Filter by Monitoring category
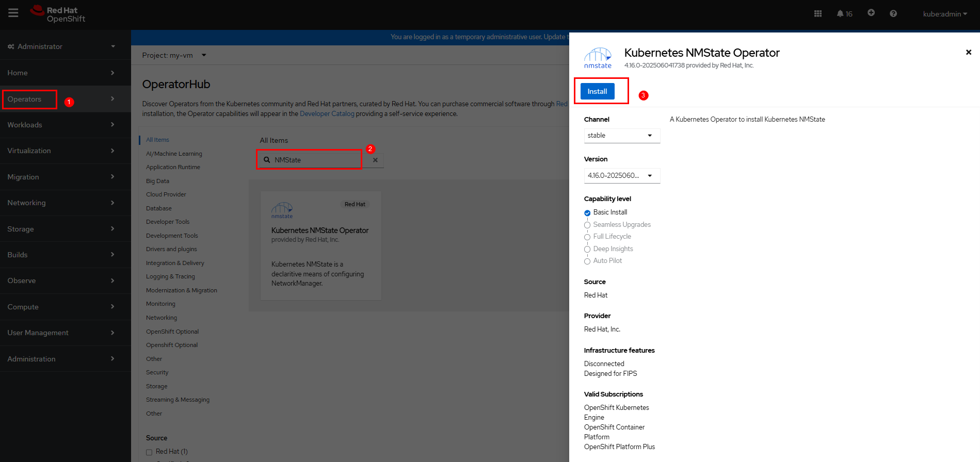The height and width of the screenshot is (462, 980). click(x=160, y=304)
